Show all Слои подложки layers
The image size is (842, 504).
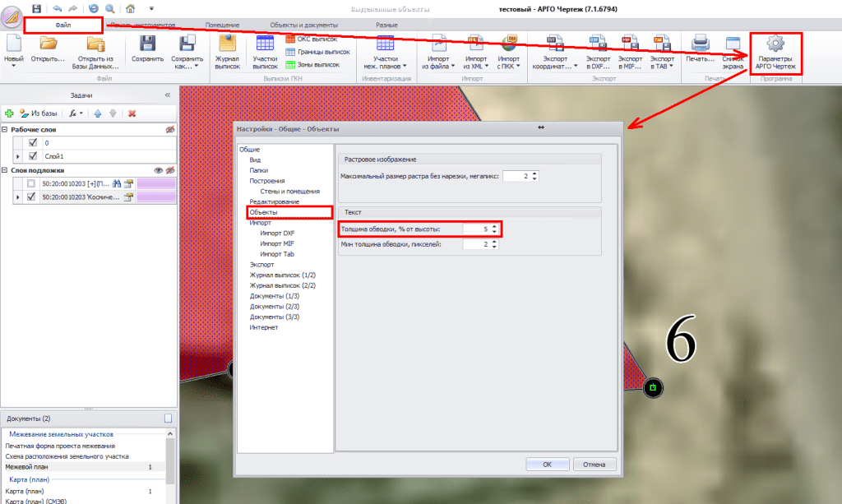[159, 170]
